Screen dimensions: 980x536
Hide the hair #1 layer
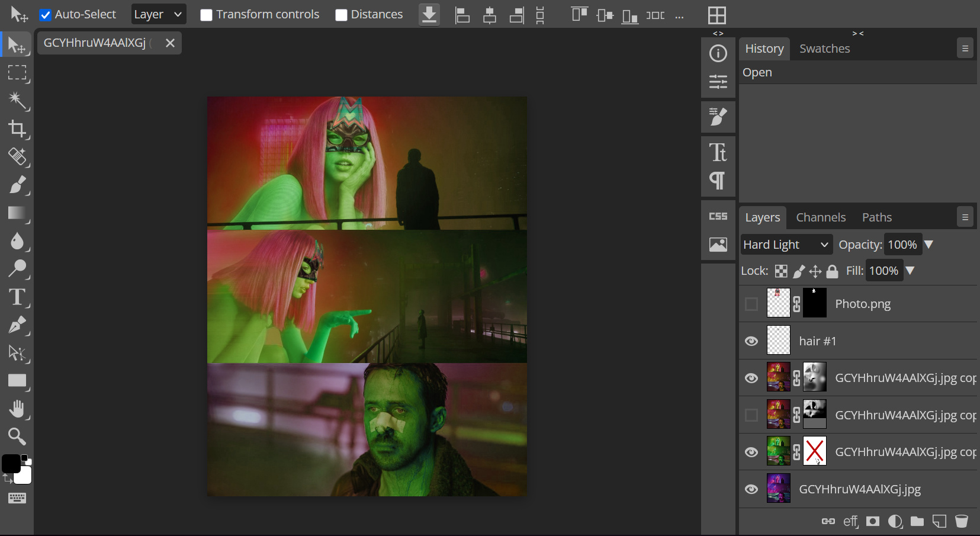(751, 341)
